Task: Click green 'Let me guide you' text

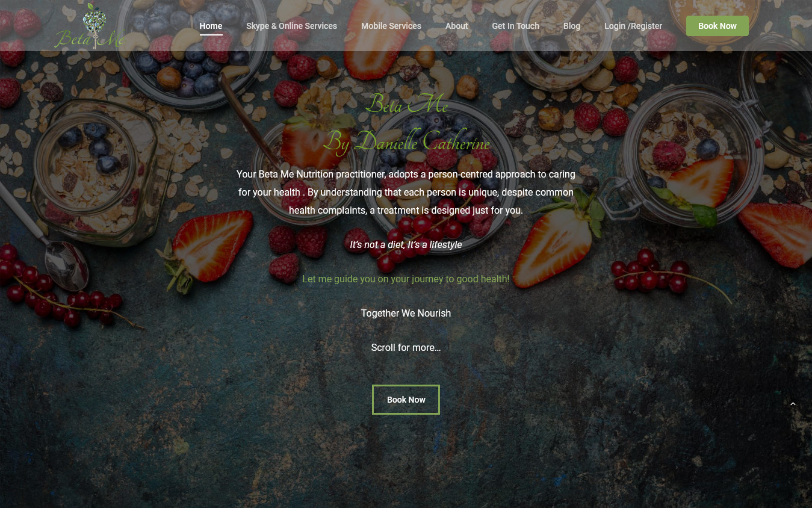Action: coord(406,279)
